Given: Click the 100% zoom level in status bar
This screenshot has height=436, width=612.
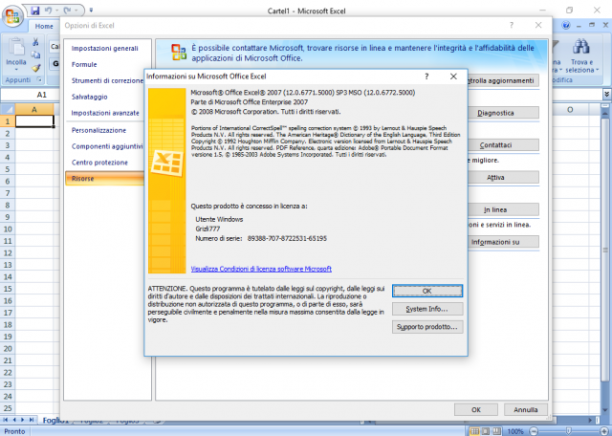Looking at the screenshot, I should (x=515, y=431).
